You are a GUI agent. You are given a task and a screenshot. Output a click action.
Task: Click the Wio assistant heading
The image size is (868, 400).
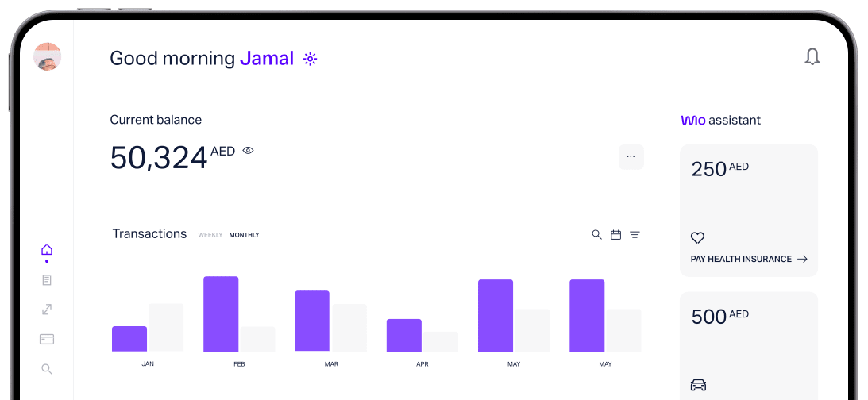(721, 120)
